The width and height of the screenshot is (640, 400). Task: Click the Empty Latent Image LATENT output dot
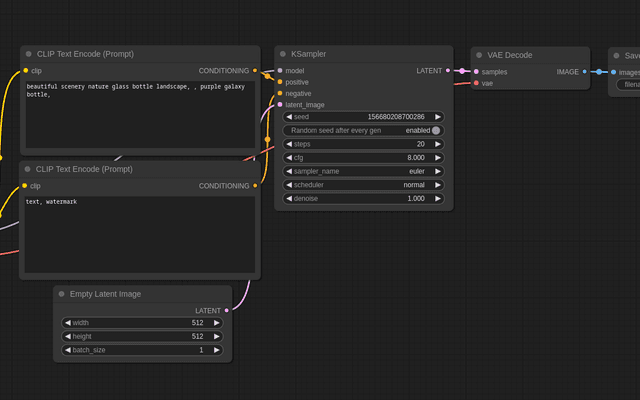click(227, 310)
